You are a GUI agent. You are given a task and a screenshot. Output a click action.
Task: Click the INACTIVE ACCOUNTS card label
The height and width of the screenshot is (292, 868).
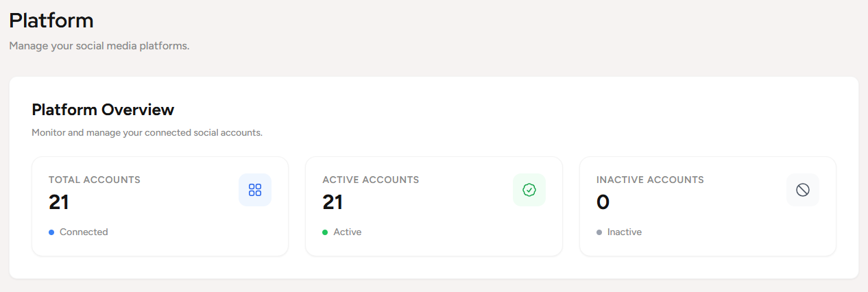pyautogui.click(x=650, y=180)
